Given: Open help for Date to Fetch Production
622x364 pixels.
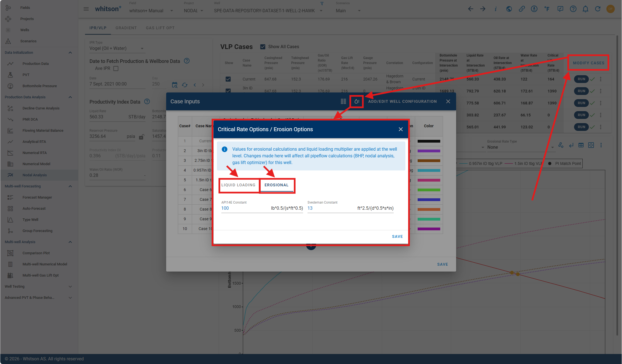Looking at the screenshot, I should click(x=187, y=61).
